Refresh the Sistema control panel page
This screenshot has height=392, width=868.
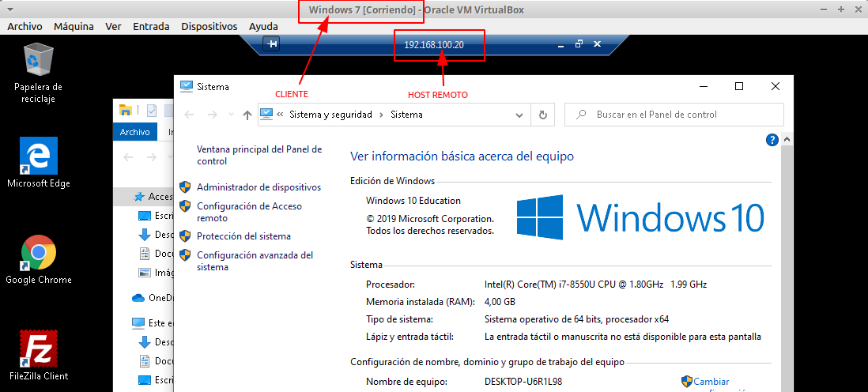coord(543,115)
